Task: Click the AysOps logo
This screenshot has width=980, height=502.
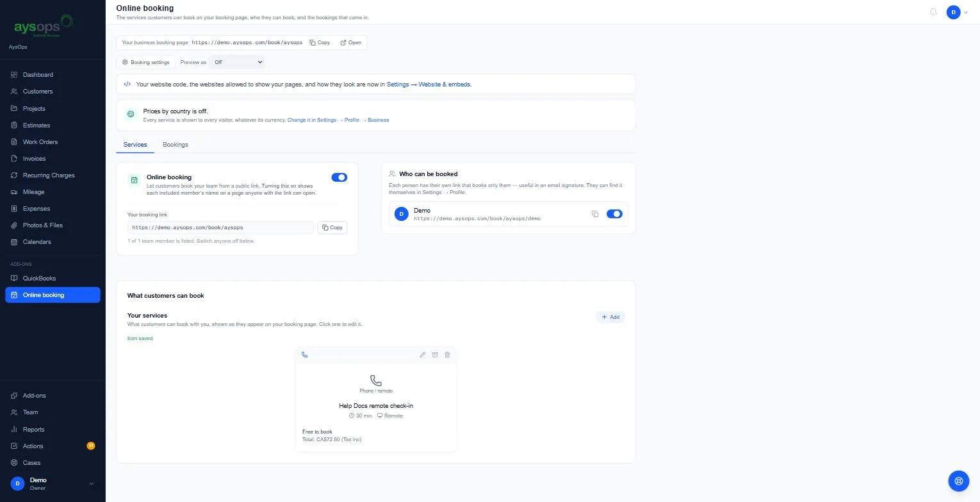Action: (x=44, y=26)
